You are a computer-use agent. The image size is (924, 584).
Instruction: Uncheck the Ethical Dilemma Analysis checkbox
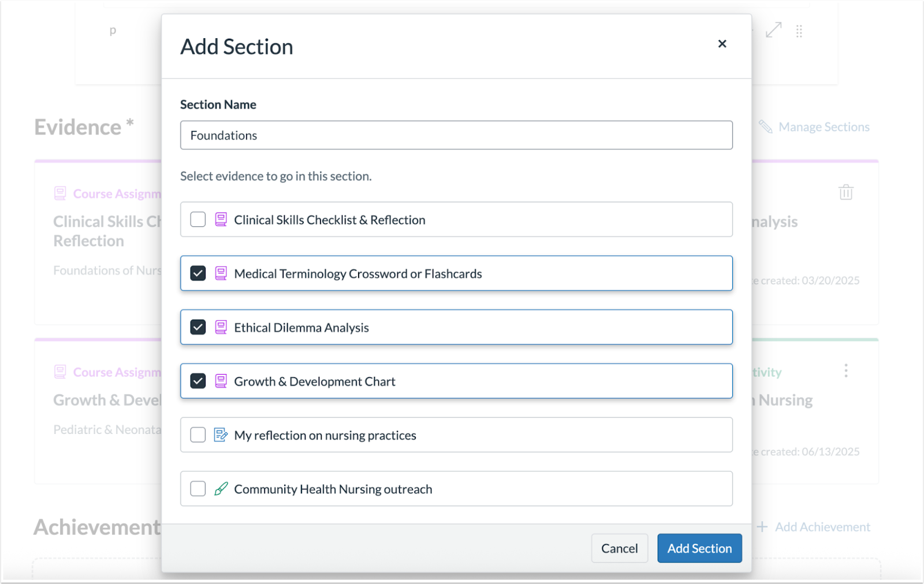(x=198, y=327)
